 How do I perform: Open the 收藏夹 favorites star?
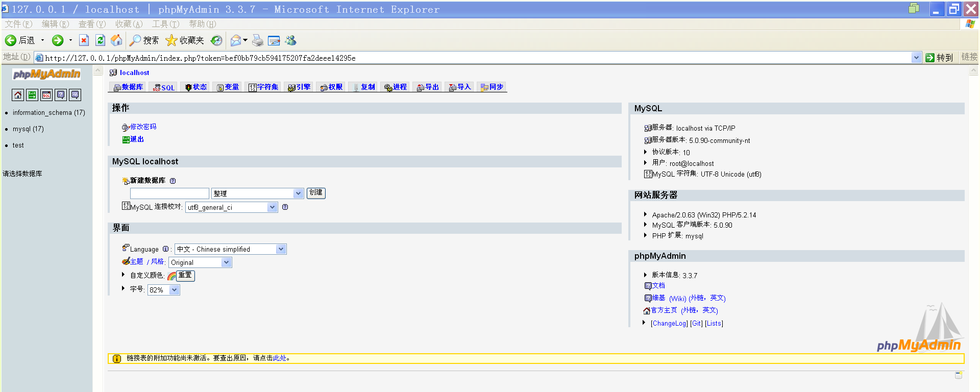185,40
